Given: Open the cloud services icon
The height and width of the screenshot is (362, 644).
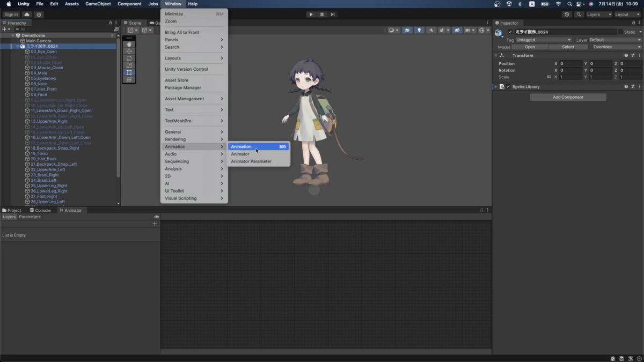Looking at the screenshot, I should (27, 14).
